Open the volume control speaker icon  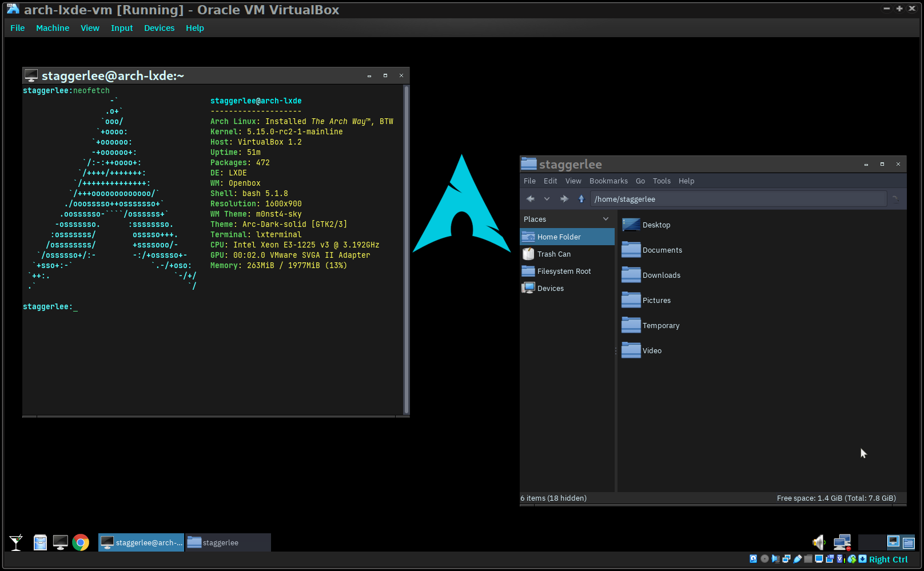(819, 542)
